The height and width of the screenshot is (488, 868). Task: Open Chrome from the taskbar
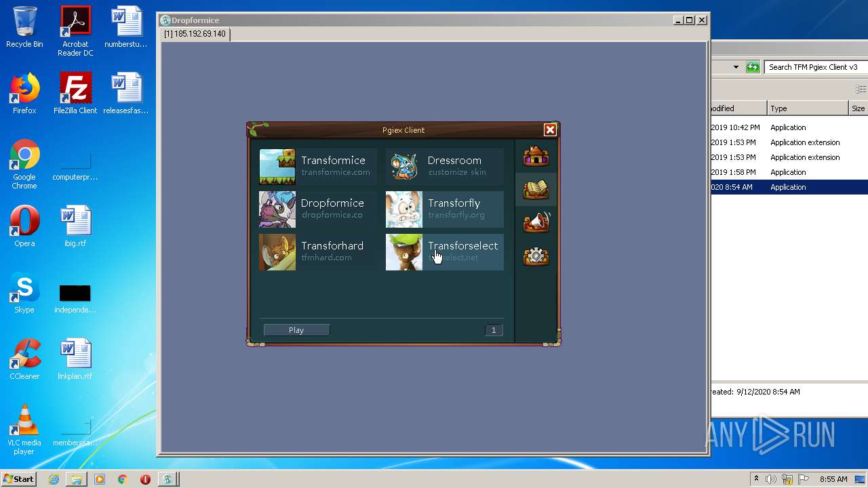pos(122,479)
